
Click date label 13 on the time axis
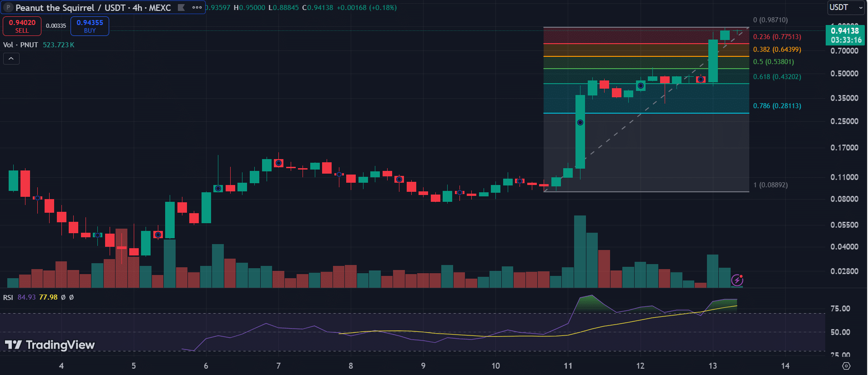(712, 366)
